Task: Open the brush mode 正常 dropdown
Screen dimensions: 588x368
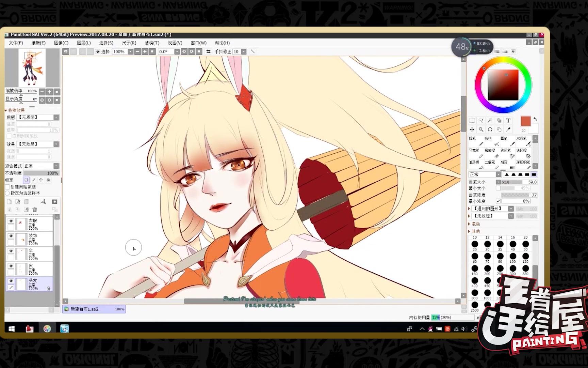Action: tap(499, 174)
